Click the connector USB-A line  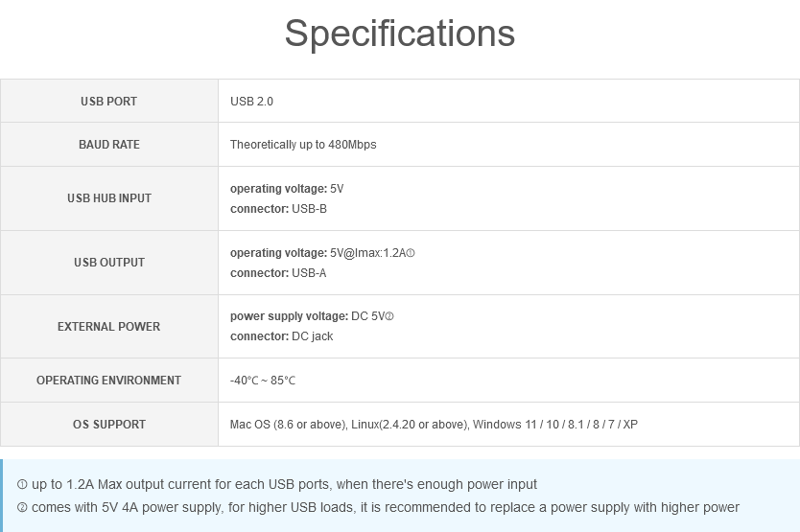click(x=278, y=273)
